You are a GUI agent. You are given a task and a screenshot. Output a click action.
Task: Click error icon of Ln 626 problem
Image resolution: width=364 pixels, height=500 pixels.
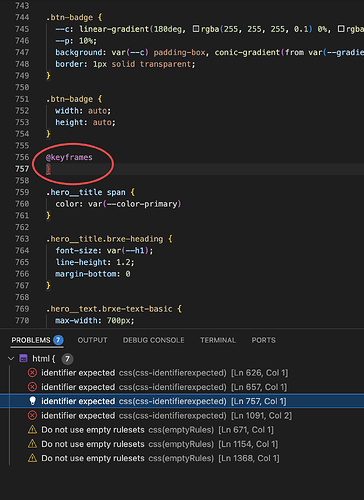[x=32, y=373]
